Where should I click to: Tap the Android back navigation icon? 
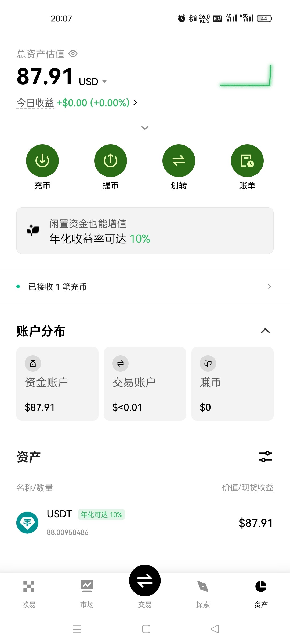coord(215,629)
